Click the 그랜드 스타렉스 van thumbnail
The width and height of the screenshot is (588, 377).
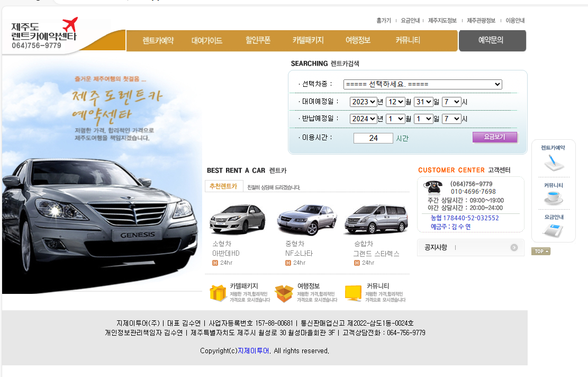[x=376, y=219]
